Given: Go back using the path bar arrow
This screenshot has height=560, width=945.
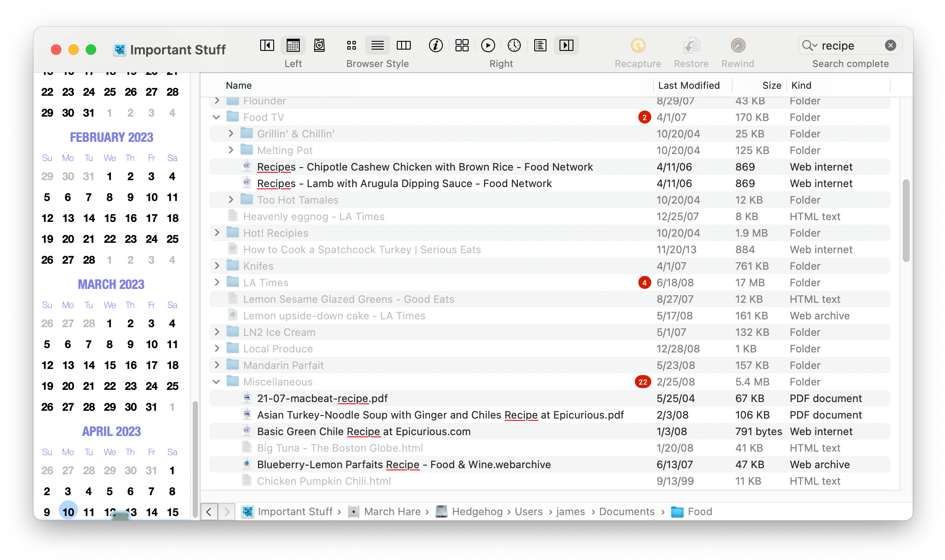Looking at the screenshot, I should 209,512.
